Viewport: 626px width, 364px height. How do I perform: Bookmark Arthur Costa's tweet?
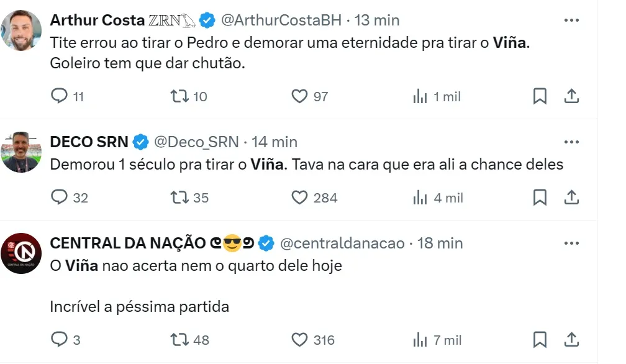(540, 96)
